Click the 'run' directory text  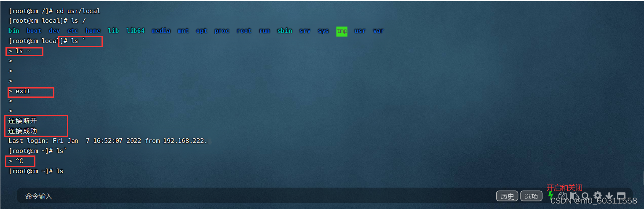265,31
